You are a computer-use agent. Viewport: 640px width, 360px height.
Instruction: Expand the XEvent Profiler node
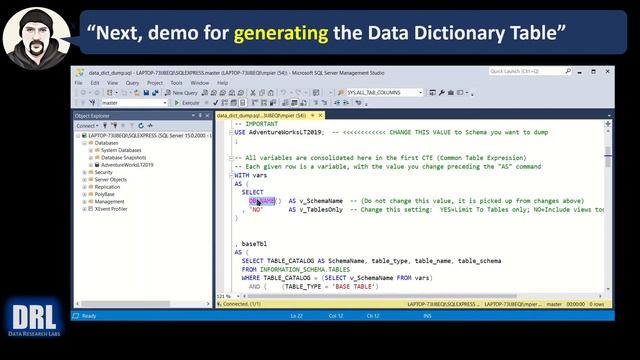[84, 209]
